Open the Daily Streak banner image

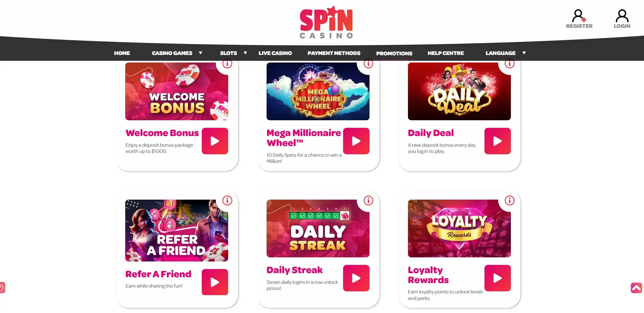(x=318, y=228)
